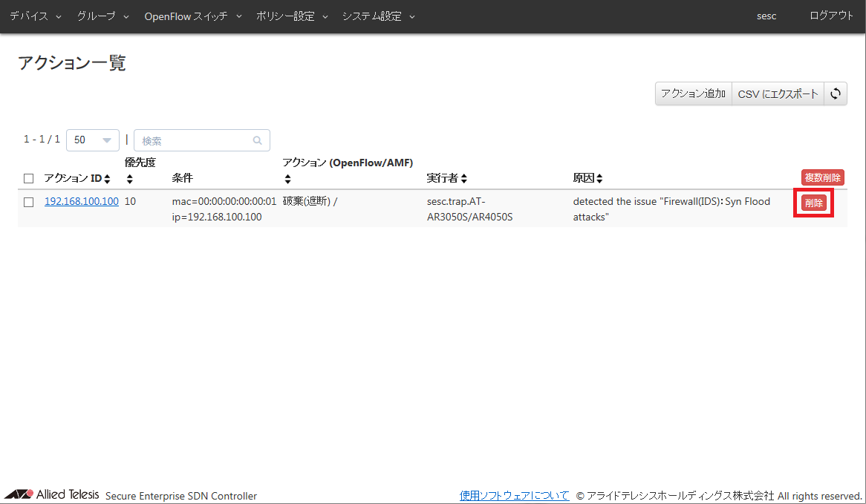The image size is (866, 504).
Task: Expand the グループ menu
Action: tap(102, 16)
